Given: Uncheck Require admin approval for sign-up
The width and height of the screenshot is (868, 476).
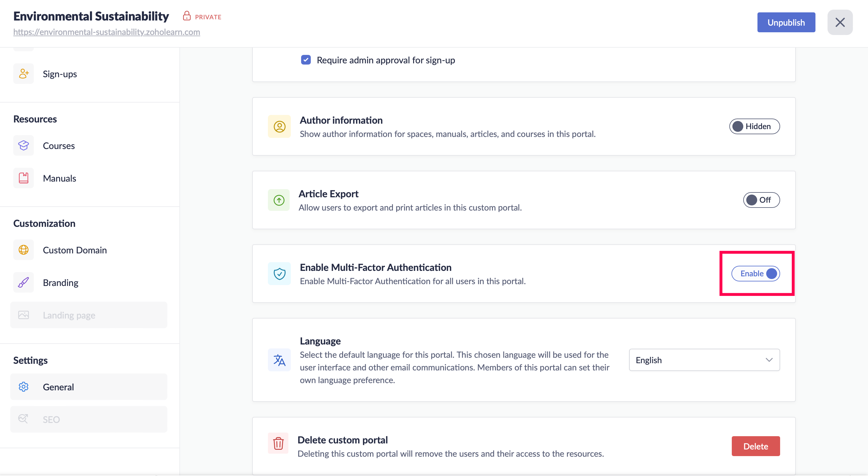Looking at the screenshot, I should click(306, 60).
